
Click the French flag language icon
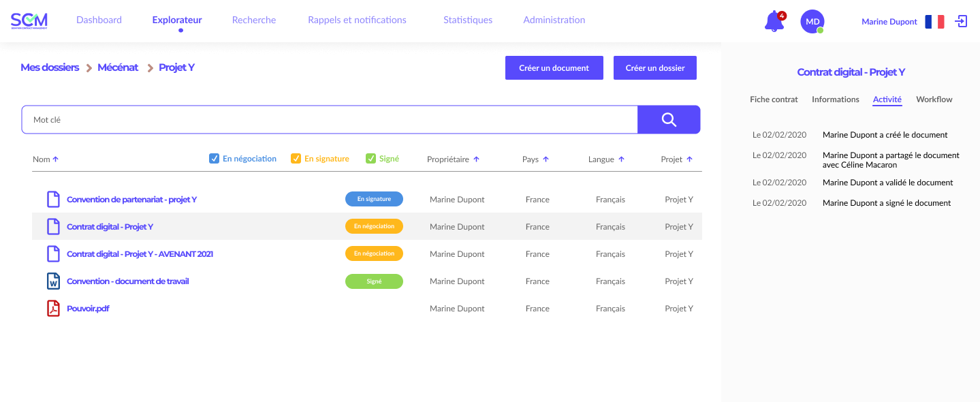tap(934, 21)
